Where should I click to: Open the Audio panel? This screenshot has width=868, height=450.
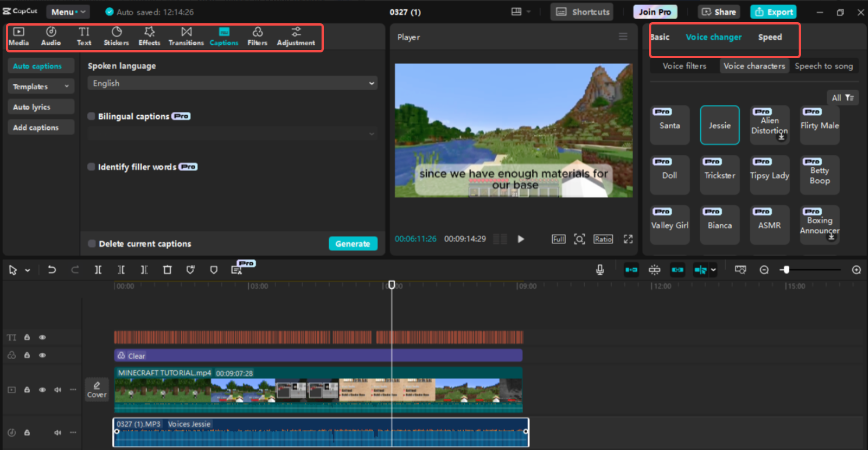[51, 36]
